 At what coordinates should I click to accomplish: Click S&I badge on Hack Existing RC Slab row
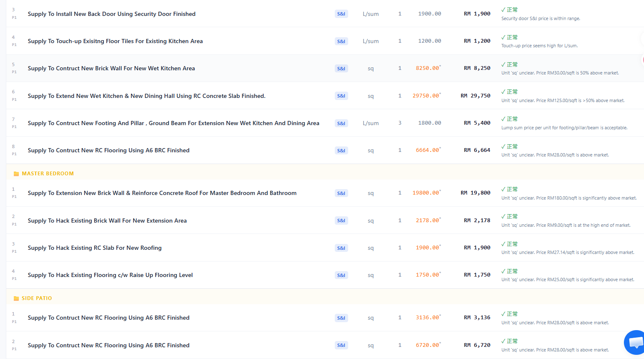point(341,248)
